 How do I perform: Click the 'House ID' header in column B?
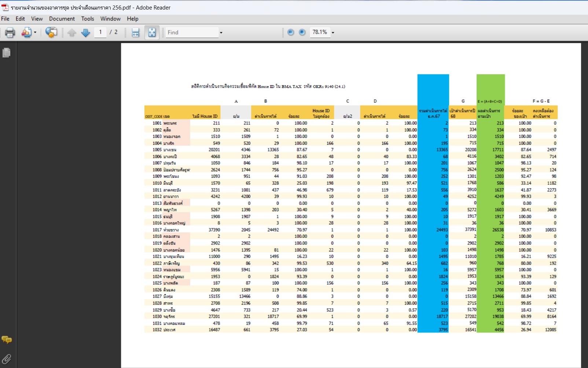[321, 111]
